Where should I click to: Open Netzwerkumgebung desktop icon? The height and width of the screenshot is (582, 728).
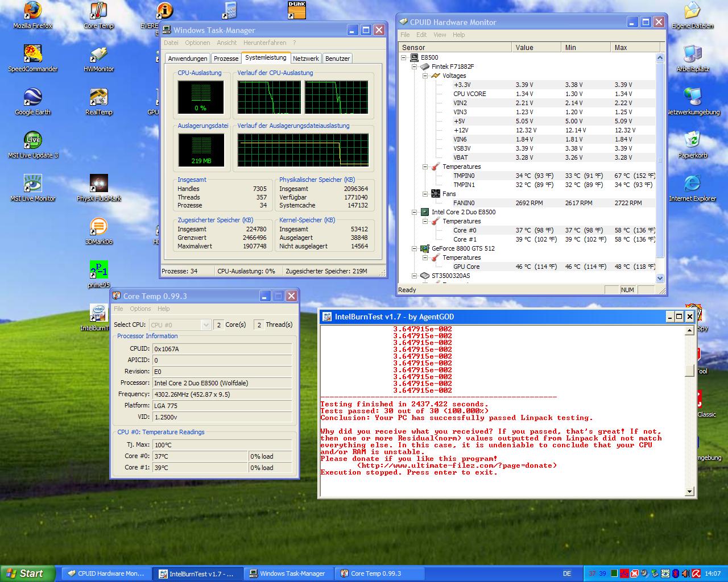[692, 102]
